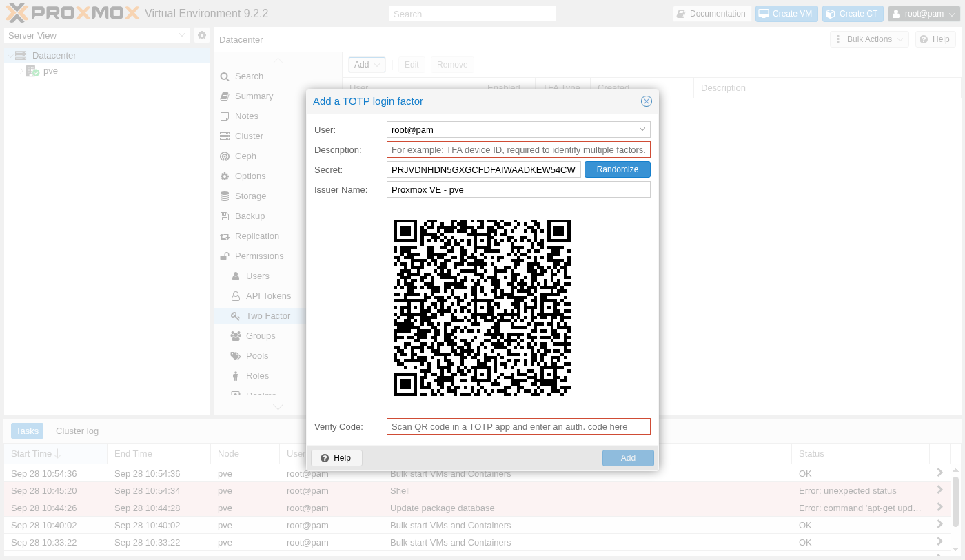Screen dimensions: 965x560
Task: Select the Datacenter tree node
Action: coord(54,55)
